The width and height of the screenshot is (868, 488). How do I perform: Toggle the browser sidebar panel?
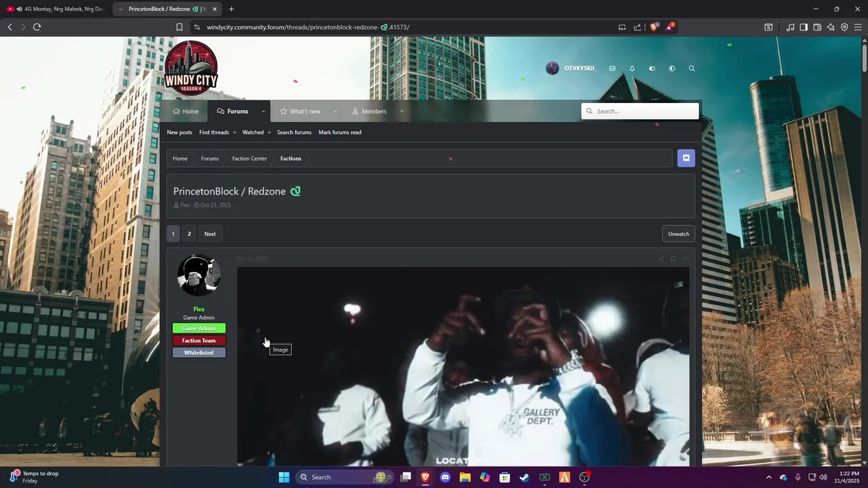[804, 27]
